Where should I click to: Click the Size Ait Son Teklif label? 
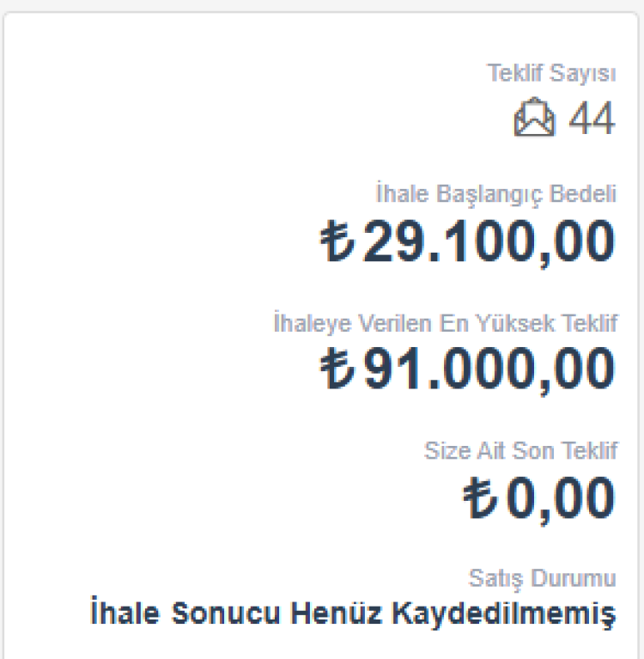(519, 451)
